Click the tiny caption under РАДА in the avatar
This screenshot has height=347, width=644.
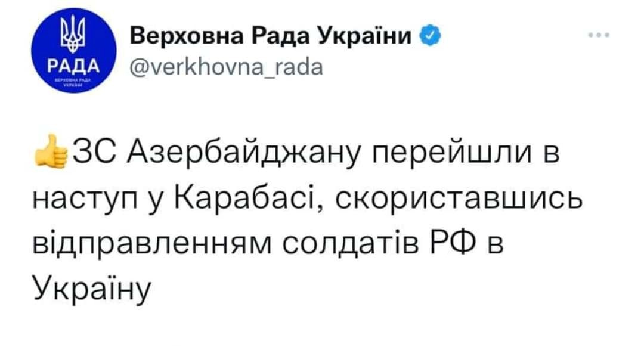[x=74, y=83]
